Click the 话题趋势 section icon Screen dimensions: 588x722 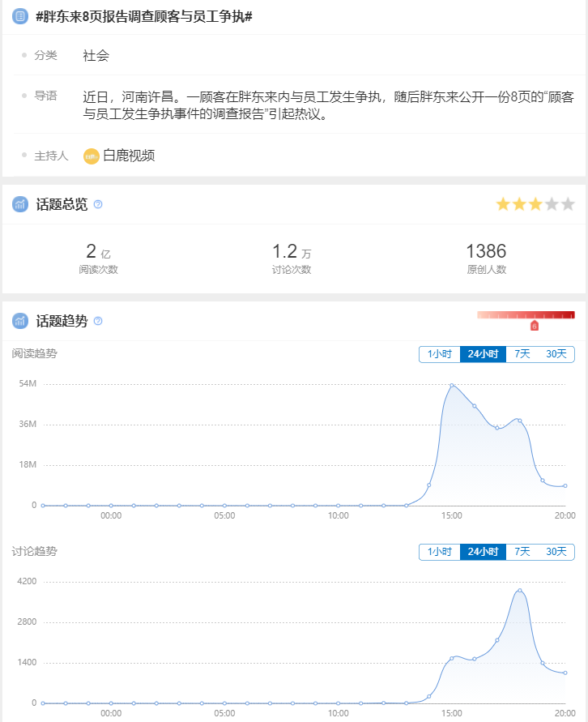point(20,321)
